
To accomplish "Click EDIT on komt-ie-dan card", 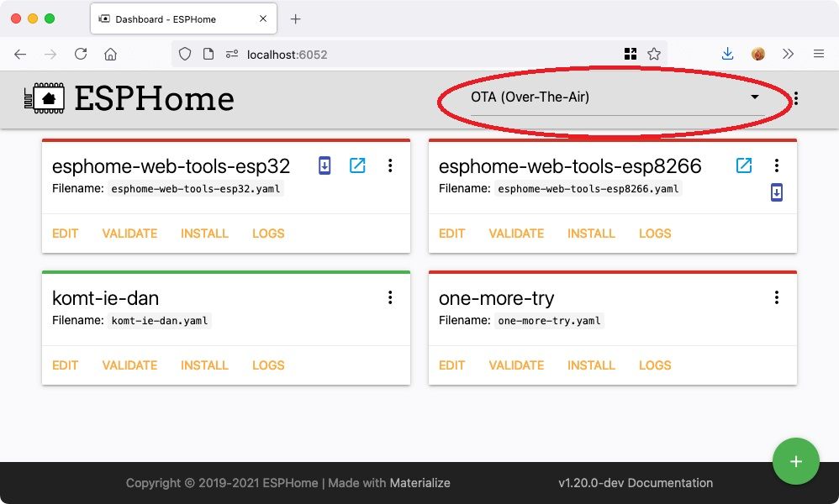I will pyautogui.click(x=66, y=365).
